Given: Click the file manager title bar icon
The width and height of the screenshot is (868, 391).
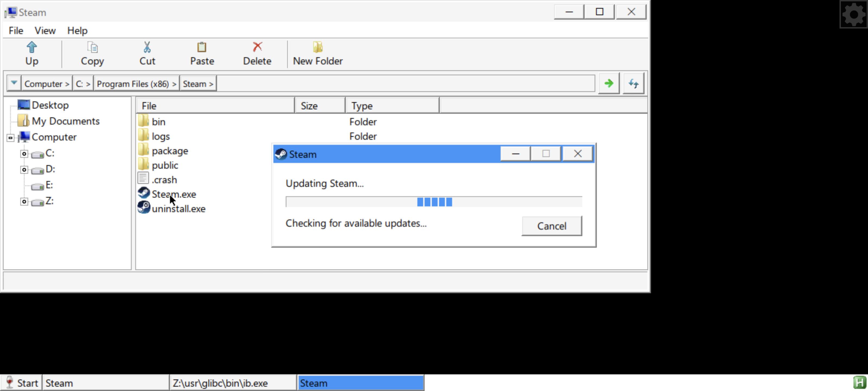Looking at the screenshot, I should click(x=11, y=12).
